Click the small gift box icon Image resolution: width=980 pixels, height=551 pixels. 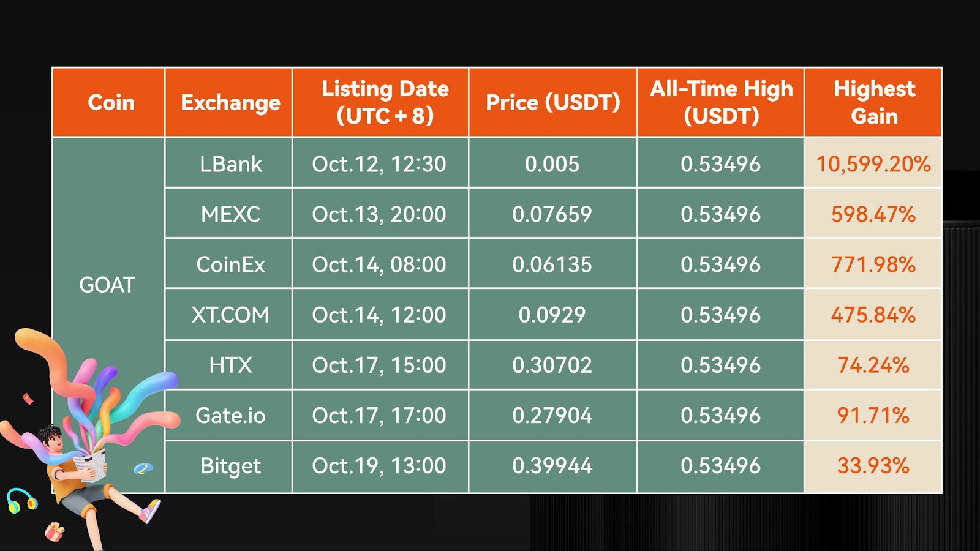tap(55, 531)
